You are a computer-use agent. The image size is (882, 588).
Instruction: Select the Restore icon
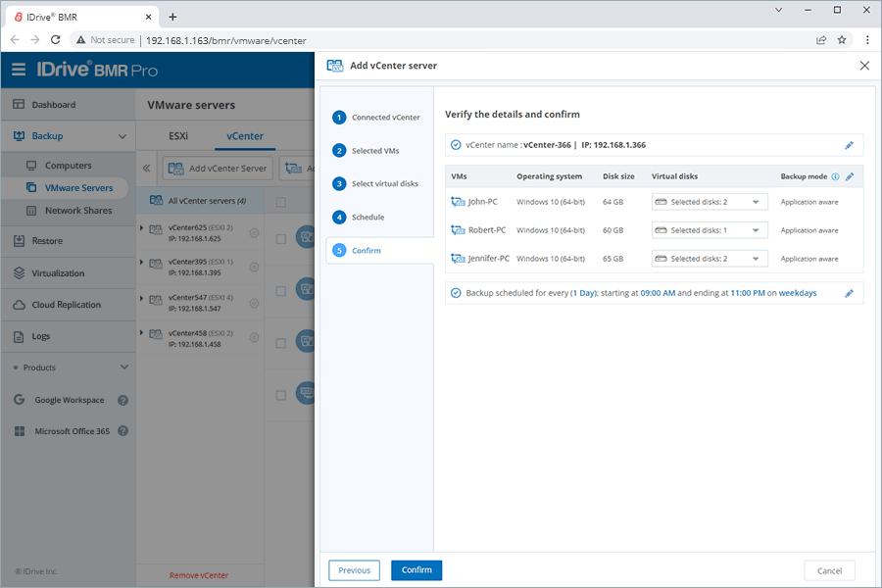20,241
